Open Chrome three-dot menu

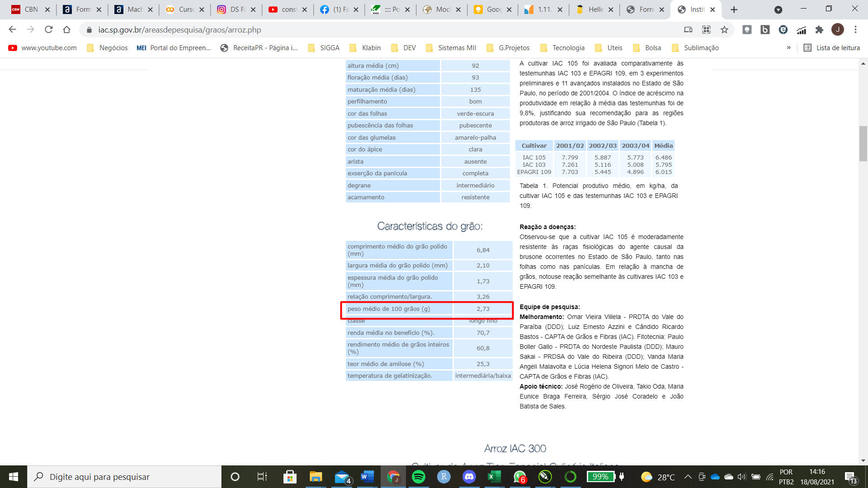(855, 30)
